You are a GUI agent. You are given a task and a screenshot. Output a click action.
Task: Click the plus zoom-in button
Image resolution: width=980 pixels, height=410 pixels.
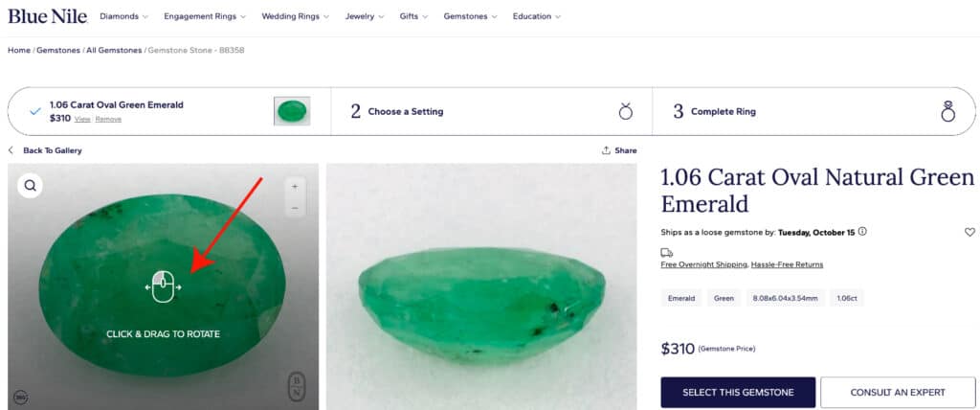pyautogui.click(x=295, y=186)
